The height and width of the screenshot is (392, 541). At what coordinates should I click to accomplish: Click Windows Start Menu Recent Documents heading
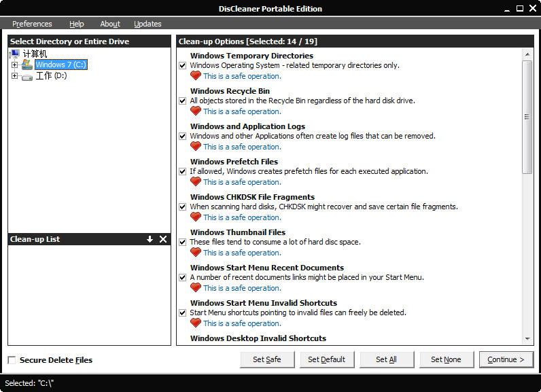click(267, 268)
